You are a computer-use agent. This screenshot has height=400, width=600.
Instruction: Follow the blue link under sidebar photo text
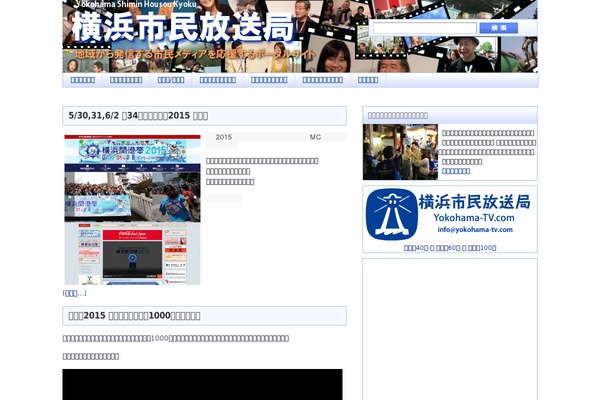(x=456, y=171)
